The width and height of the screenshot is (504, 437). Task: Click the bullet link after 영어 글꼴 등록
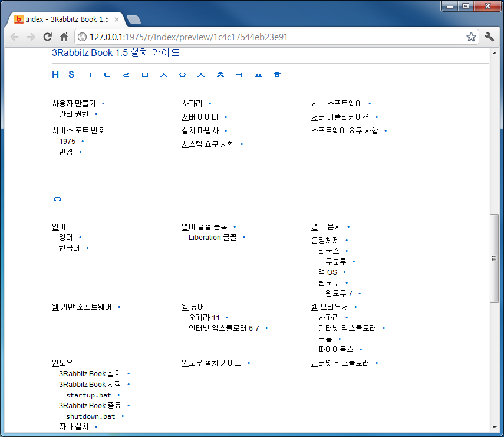[235, 227]
